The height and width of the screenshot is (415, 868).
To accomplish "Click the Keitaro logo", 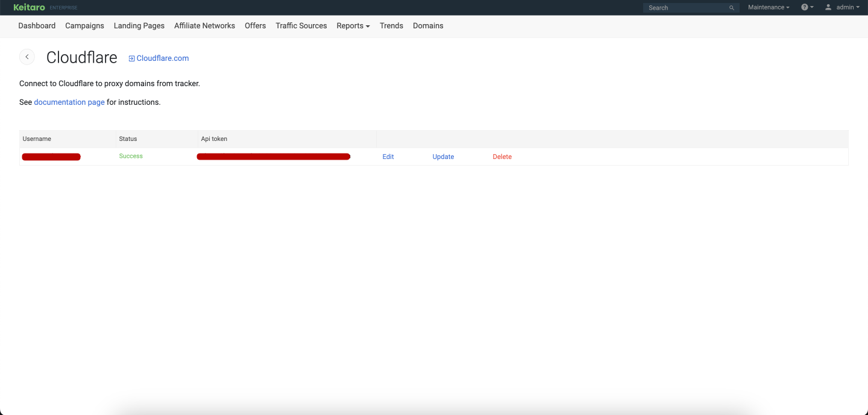I will tap(29, 7).
